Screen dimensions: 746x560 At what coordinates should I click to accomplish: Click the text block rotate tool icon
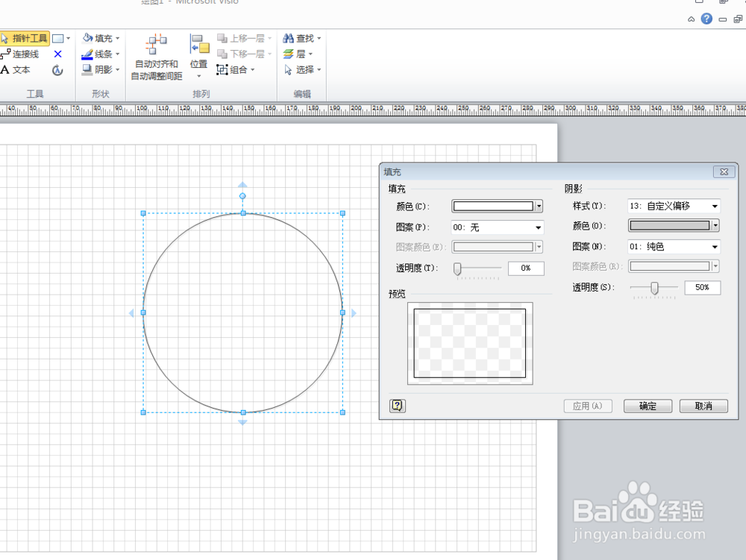(x=57, y=70)
